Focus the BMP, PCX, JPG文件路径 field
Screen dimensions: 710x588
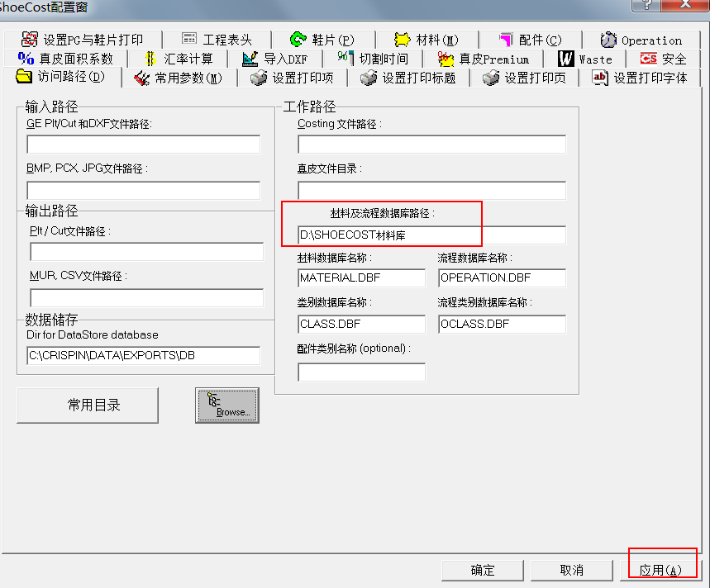pyautogui.click(x=144, y=191)
